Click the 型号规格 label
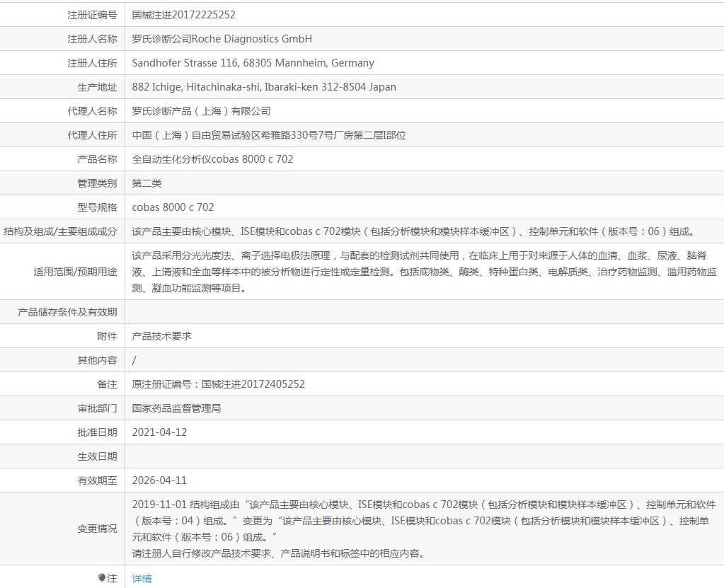The width and height of the screenshot is (724, 588). pos(98,207)
